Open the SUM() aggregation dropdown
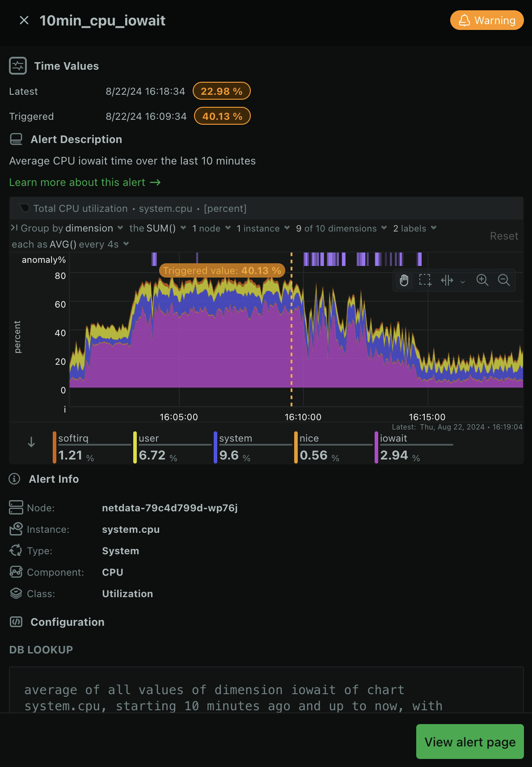 pos(158,228)
